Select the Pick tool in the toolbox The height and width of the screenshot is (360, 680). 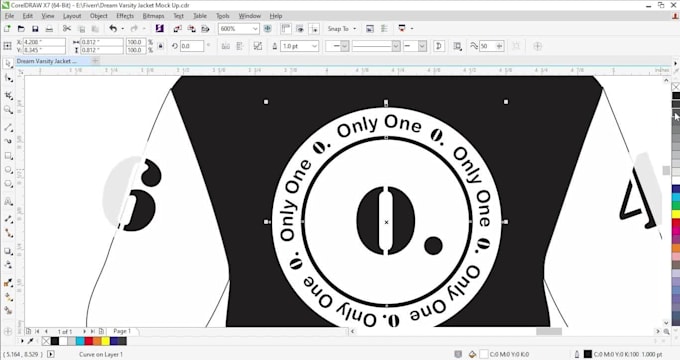coord(8,63)
